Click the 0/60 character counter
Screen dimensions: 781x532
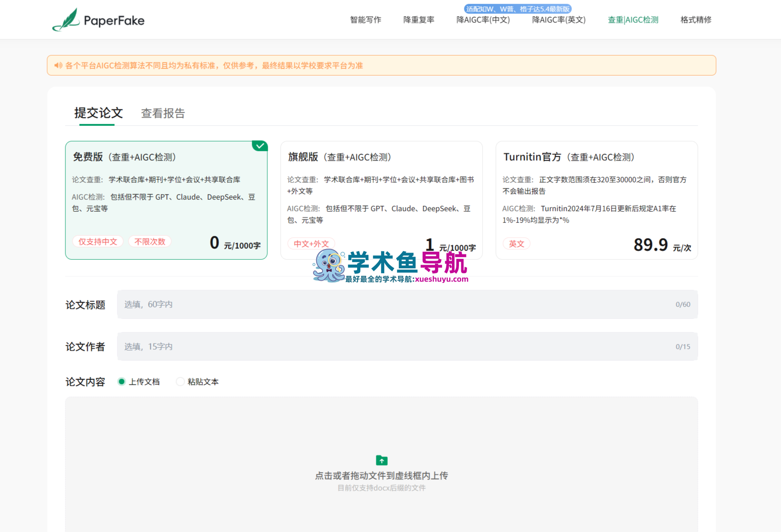[683, 304]
